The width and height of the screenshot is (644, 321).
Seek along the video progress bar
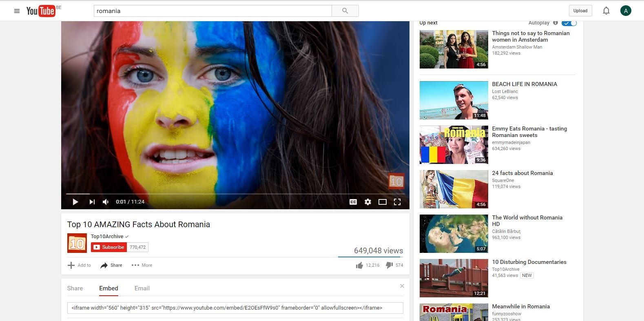coord(235,194)
